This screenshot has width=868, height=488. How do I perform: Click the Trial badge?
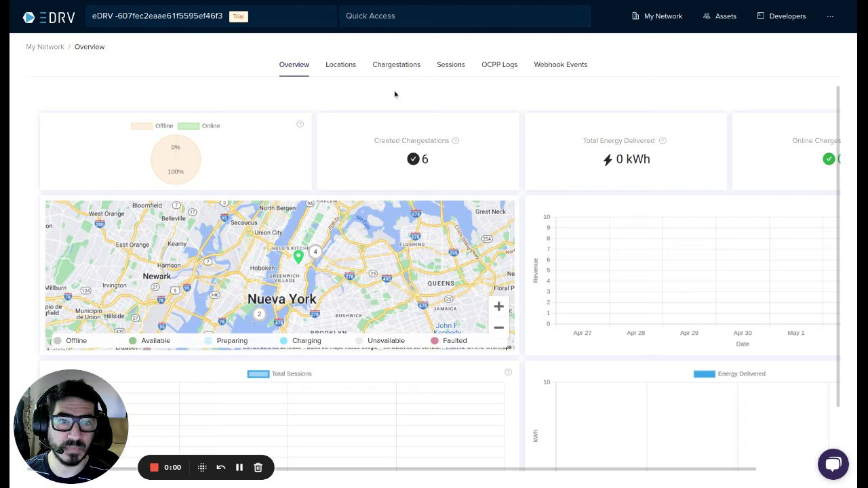pos(239,16)
